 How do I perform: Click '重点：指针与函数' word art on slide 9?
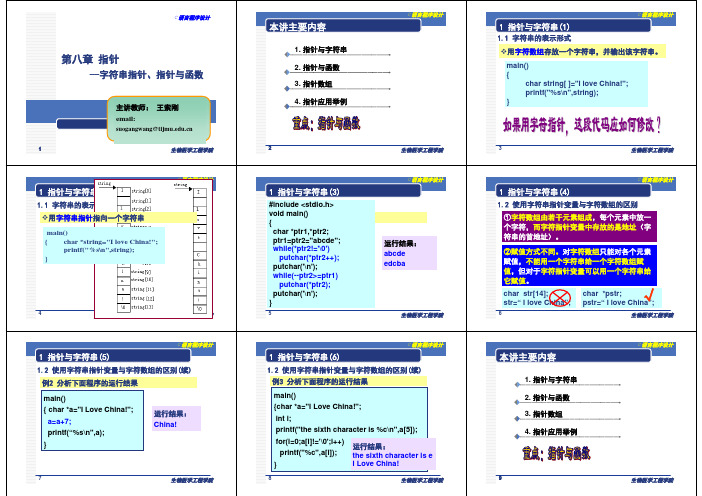[556, 453]
